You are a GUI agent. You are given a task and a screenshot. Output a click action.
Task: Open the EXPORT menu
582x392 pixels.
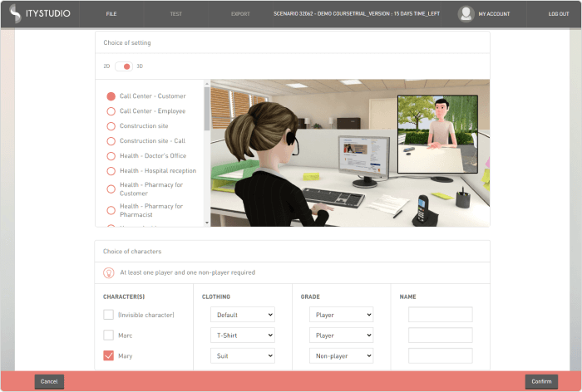(x=240, y=14)
